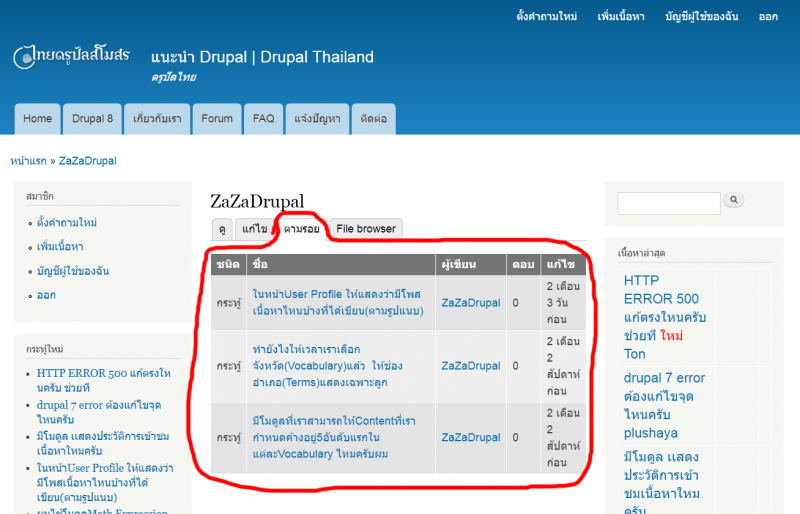
Task: Click the ตอบ column header
Action: click(523, 264)
